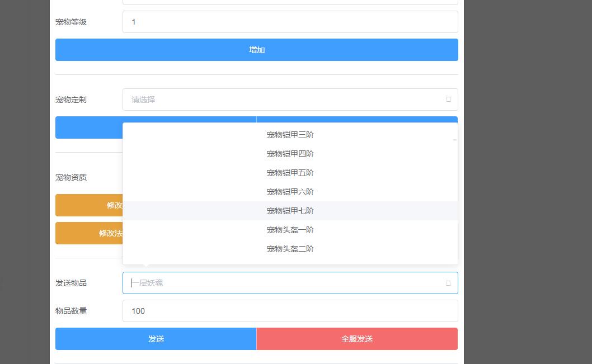Click into the 宠物等级 input field

point(289,22)
